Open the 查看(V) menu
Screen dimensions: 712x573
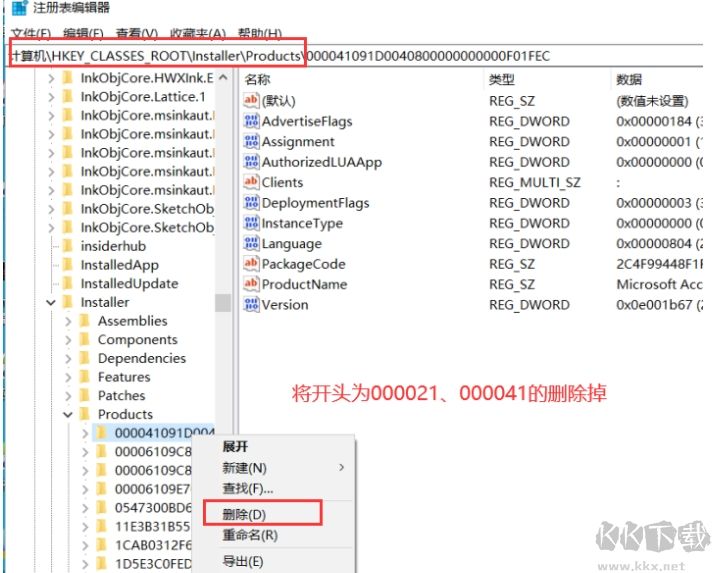[137, 34]
